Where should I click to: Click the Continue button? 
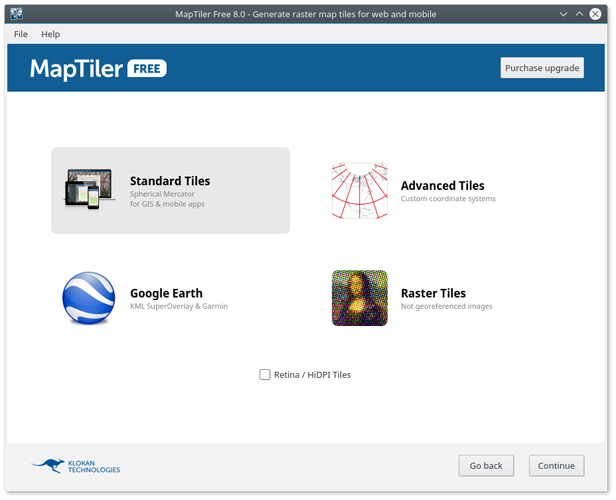click(x=556, y=466)
